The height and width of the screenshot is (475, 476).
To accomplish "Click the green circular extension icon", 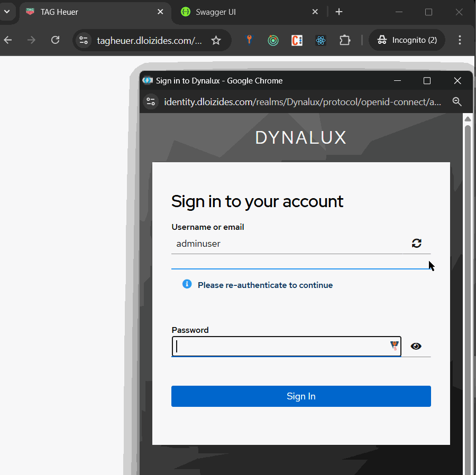I will click(x=273, y=41).
